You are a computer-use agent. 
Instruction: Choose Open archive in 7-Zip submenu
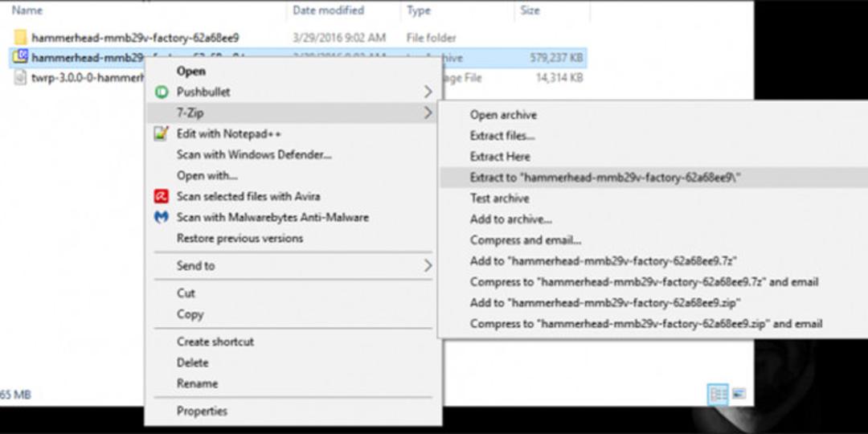click(503, 115)
